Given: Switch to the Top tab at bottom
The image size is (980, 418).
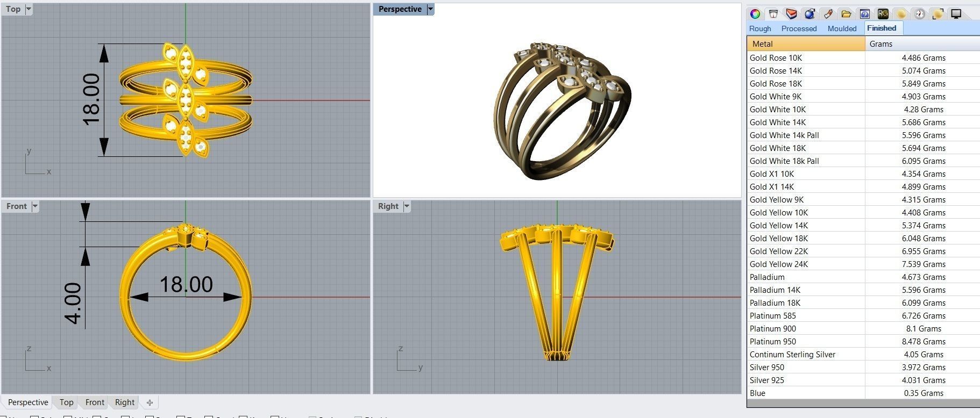Looking at the screenshot, I should coord(67,402).
